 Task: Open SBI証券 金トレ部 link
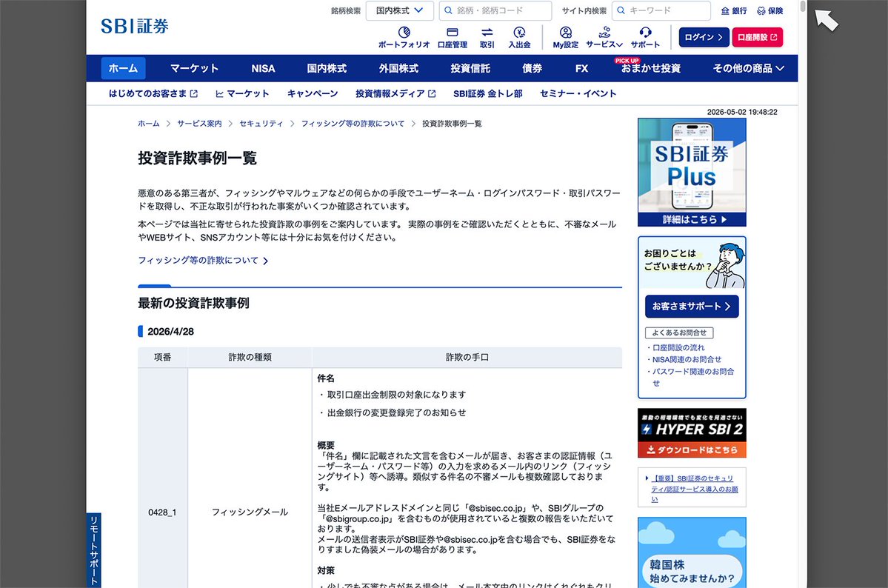tap(487, 93)
